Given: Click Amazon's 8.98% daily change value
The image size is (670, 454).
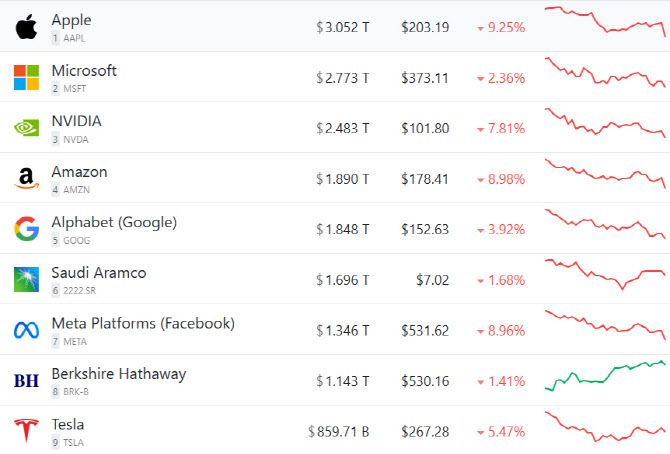Looking at the screenshot, I should point(505,179).
